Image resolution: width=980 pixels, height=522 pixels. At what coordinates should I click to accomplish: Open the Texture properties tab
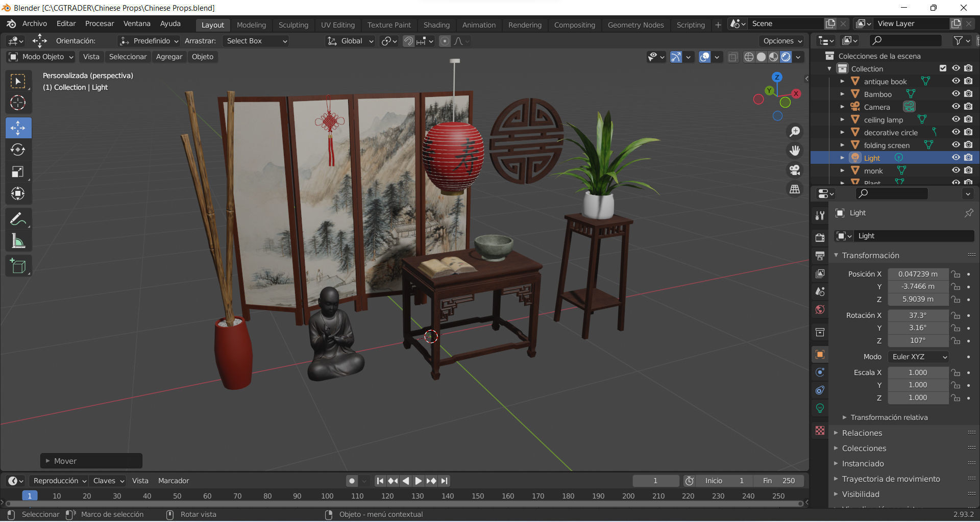[x=820, y=431]
